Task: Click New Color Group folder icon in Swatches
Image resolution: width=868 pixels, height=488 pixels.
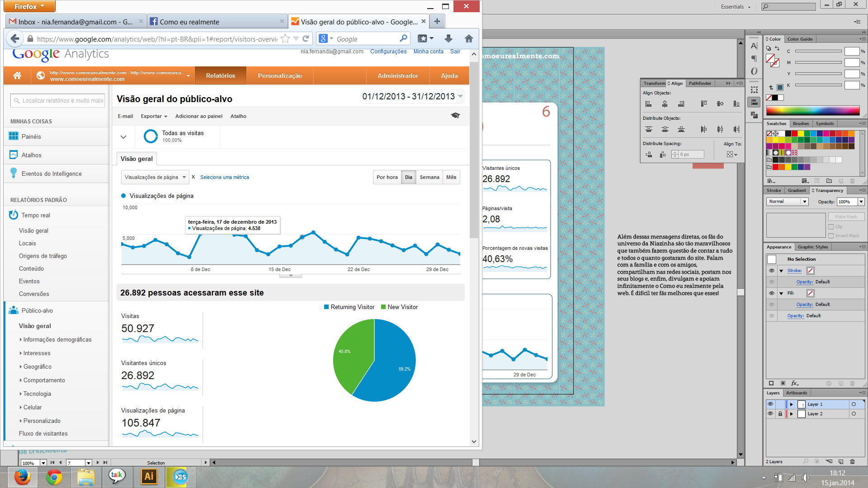Action: (x=829, y=181)
